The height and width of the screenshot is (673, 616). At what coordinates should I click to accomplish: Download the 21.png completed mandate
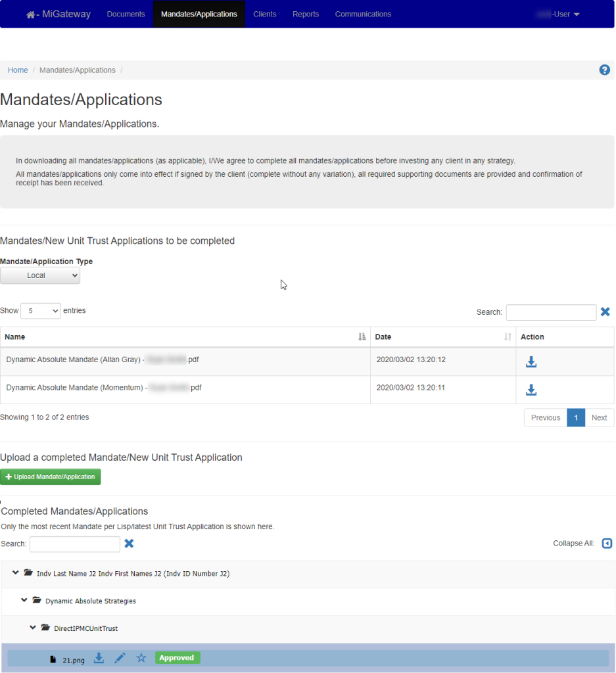click(x=99, y=658)
